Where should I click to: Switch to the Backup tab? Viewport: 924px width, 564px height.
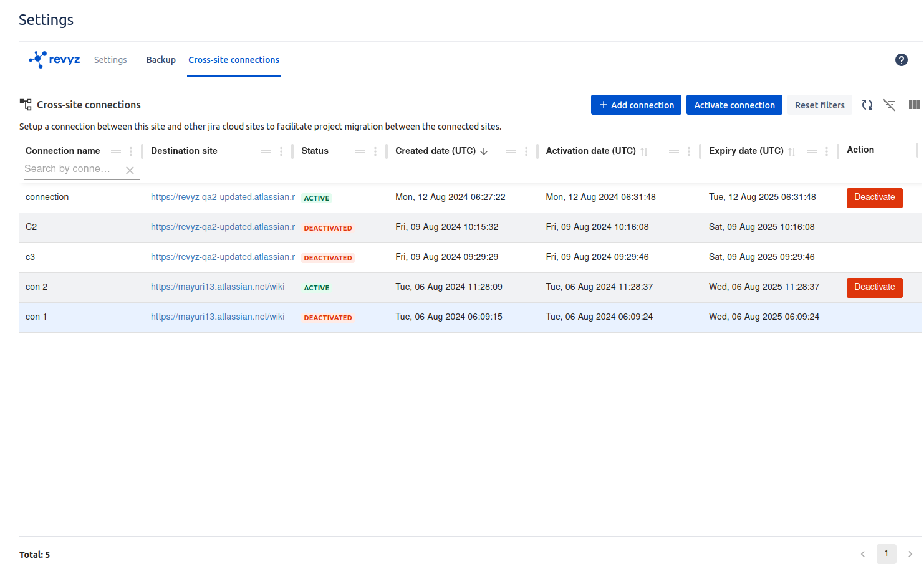pyautogui.click(x=161, y=60)
